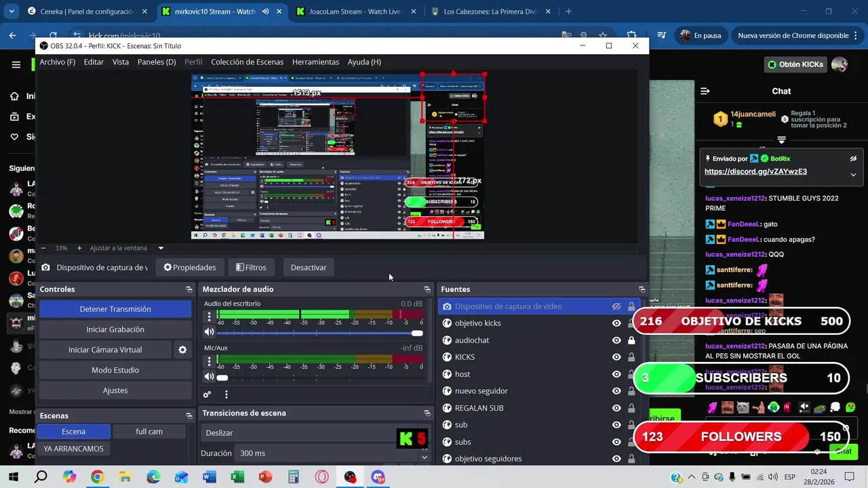Launch Excel from the taskbar

tap(237, 477)
